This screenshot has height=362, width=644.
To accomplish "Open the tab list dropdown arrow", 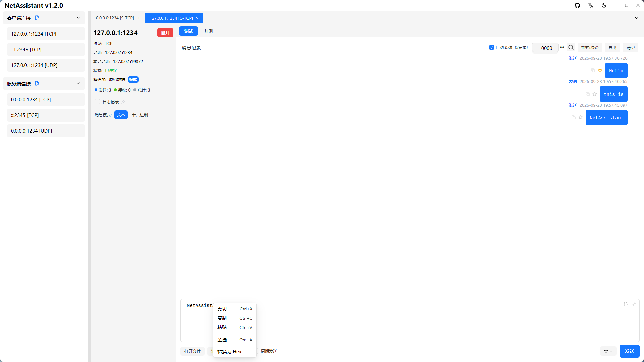I will click(x=637, y=18).
